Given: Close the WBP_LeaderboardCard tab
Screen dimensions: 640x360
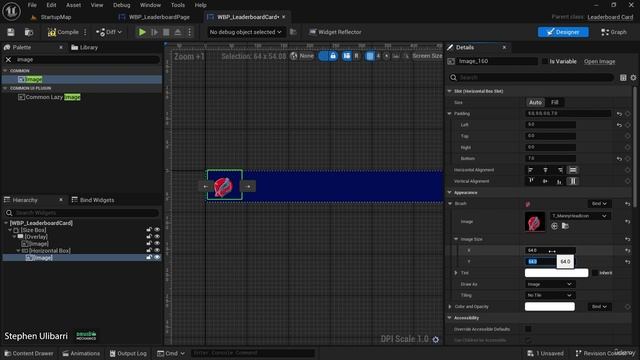Looking at the screenshot, I should tap(284, 17).
